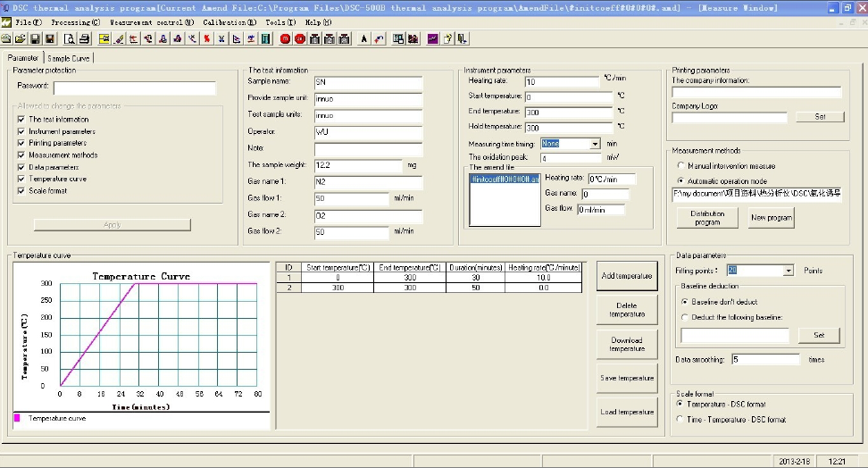Screen dimensions: 868x468
Task: Click the print preview magnifier icon
Action: (70, 38)
